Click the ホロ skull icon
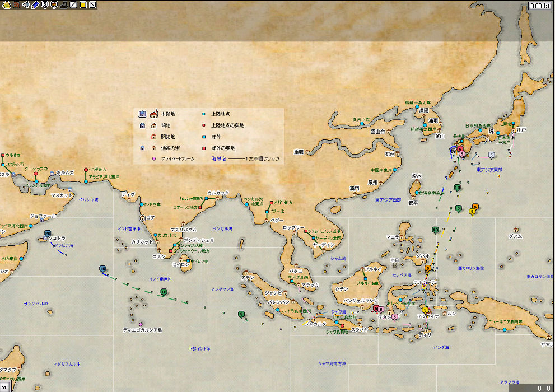 click(x=395, y=265)
